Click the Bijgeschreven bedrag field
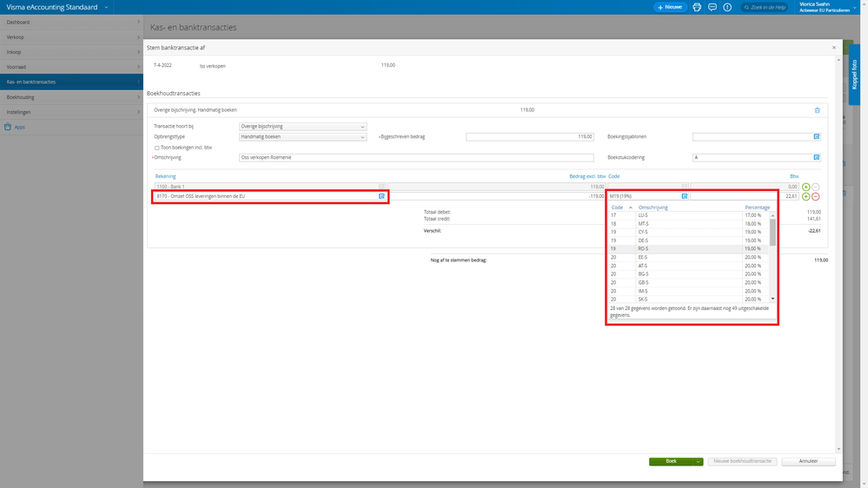Image resolution: width=868 pixels, height=488 pixels. click(530, 136)
